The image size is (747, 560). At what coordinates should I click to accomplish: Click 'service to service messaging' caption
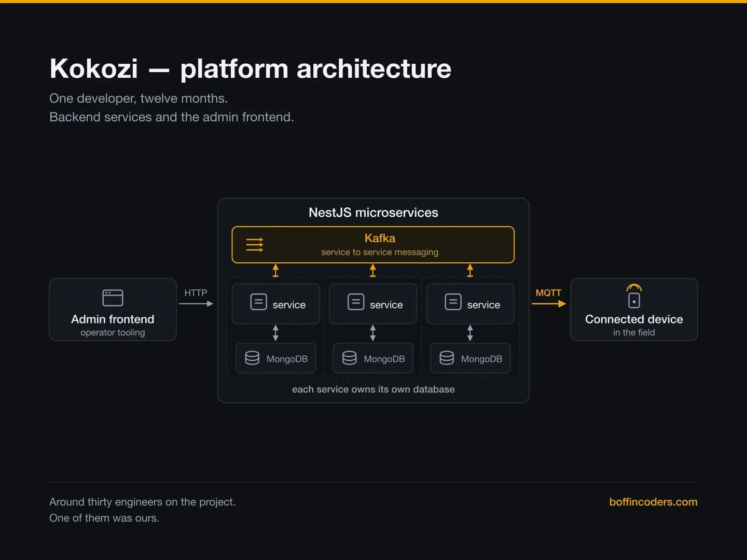click(x=380, y=252)
